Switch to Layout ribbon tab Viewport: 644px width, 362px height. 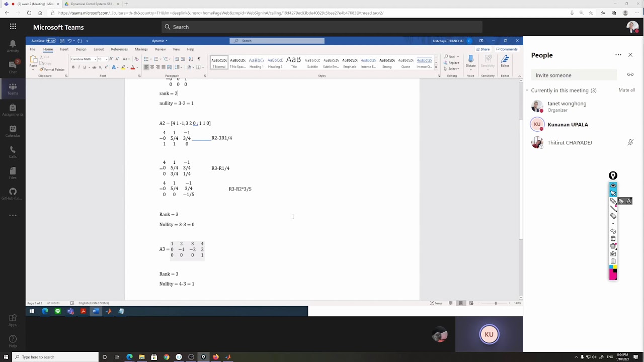click(x=99, y=49)
